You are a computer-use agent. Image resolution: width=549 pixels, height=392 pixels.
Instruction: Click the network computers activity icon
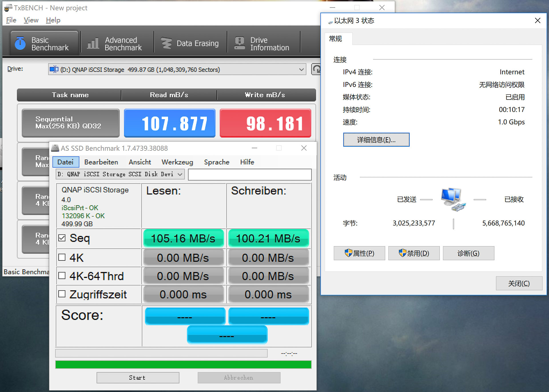coord(453,199)
